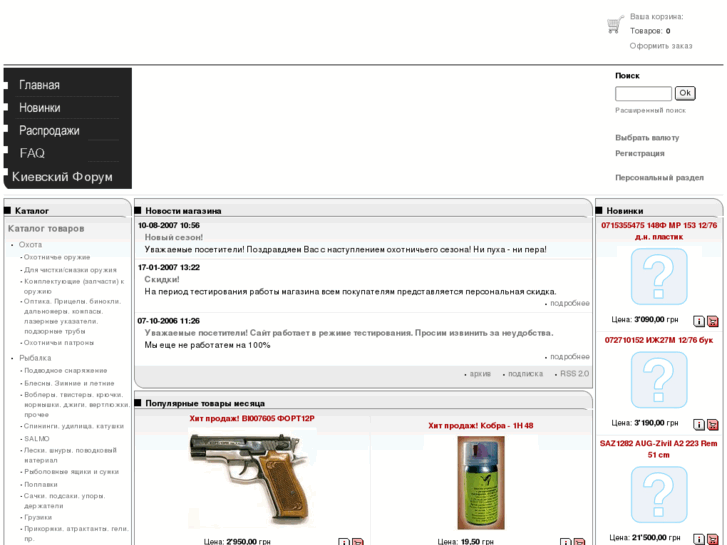Open Рыбалка catalog category
727x545 pixels.
35,358
